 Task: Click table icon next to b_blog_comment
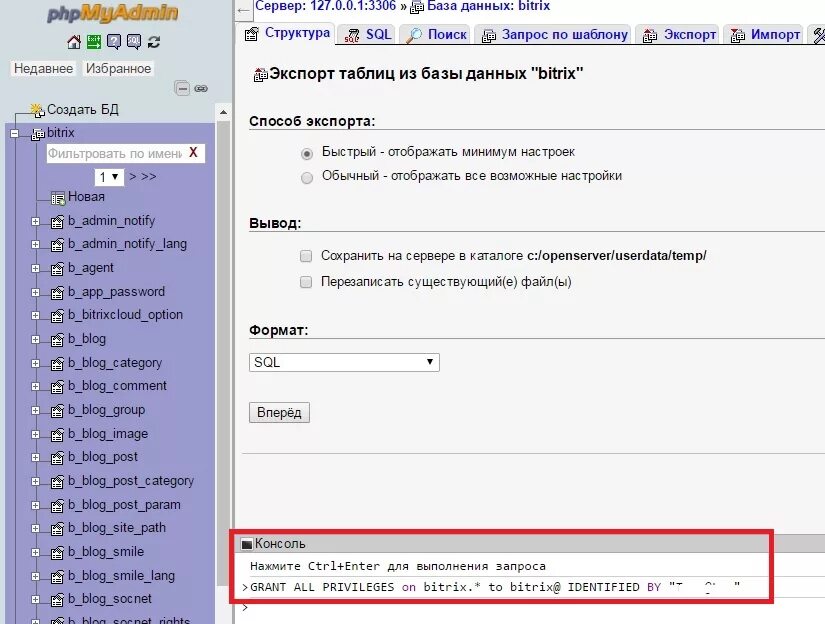(x=57, y=387)
